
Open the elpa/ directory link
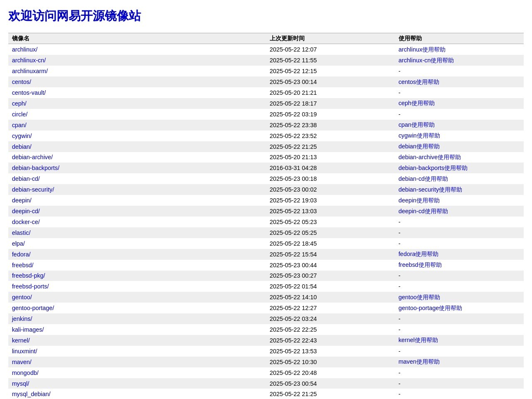(x=18, y=244)
